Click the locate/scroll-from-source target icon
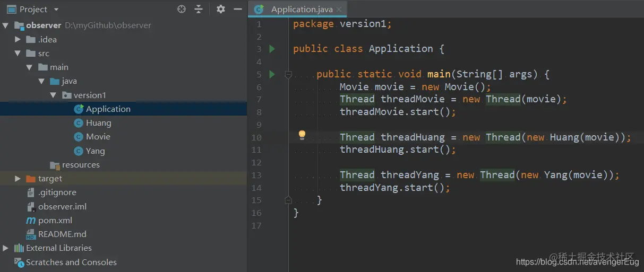 [x=182, y=9]
